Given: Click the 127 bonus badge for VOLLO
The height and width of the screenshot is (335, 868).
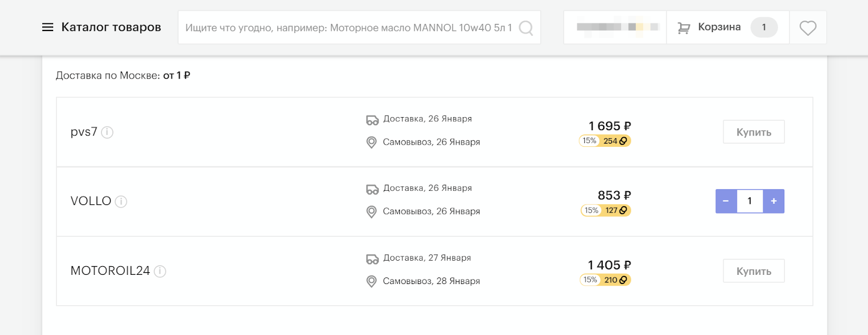Looking at the screenshot, I should coord(616,210).
